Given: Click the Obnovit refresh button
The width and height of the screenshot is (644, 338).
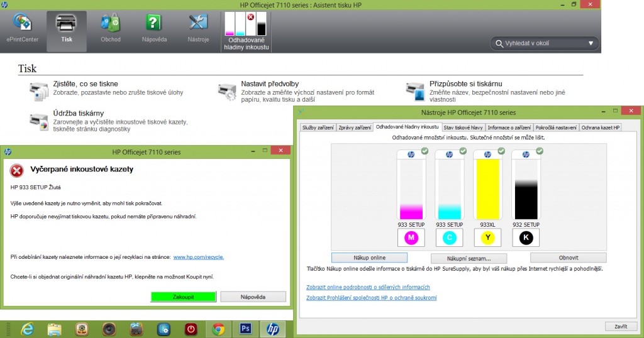Looking at the screenshot, I should pyautogui.click(x=569, y=258).
